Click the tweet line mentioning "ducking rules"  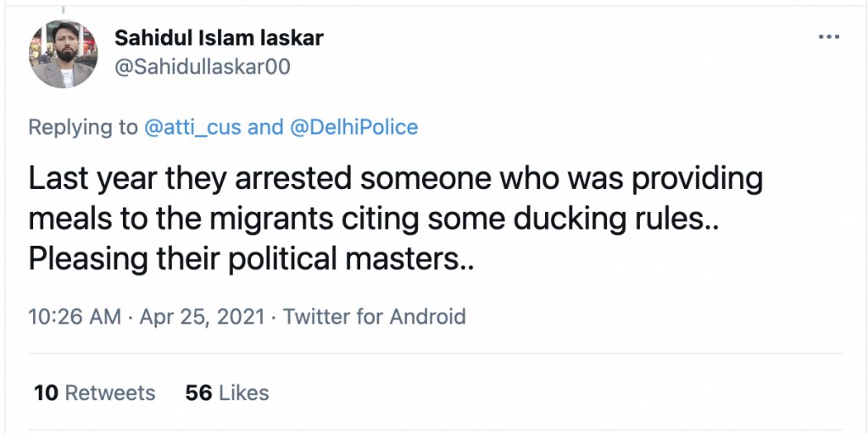pyautogui.click(x=374, y=220)
